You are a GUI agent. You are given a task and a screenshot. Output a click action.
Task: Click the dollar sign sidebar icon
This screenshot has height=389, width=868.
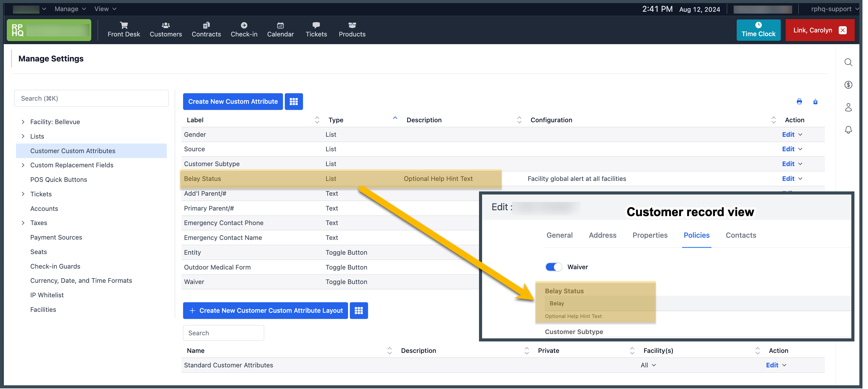[x=848, y=85]
